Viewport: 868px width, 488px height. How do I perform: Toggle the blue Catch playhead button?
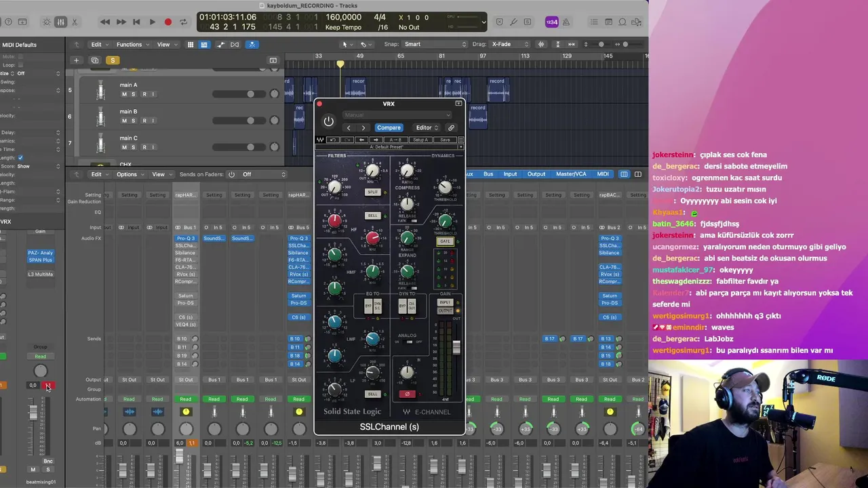pos(252,45)
